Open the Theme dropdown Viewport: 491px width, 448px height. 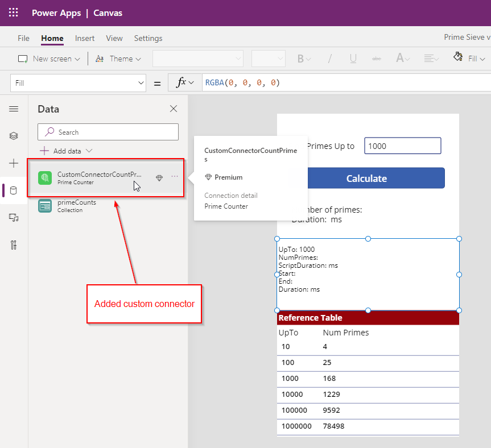tap(118, 59)
